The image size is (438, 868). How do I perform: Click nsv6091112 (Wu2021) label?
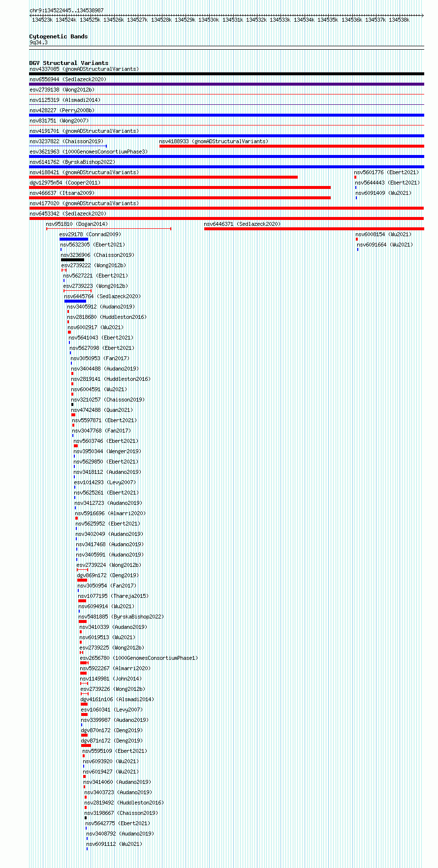115,844
